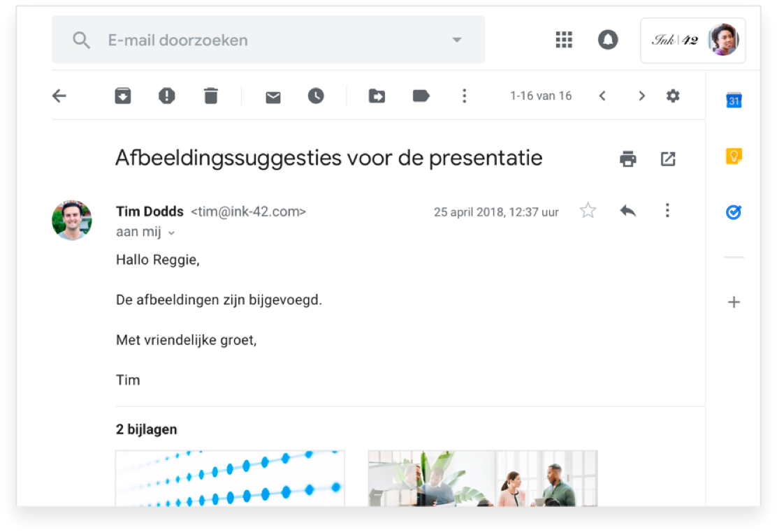The height and width of the screenshot is (532, 777).
Task: Snooze email with the clock icon
Action: [x=316, y=96]
